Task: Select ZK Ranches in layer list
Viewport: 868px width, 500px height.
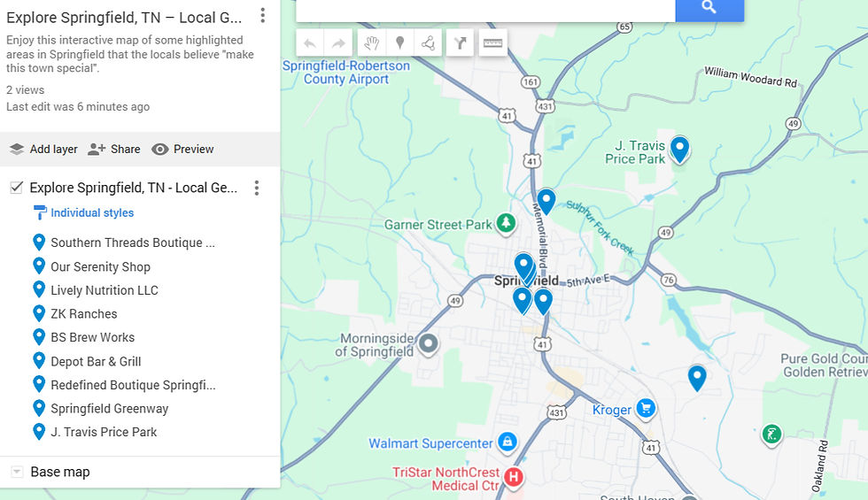Action: click(x=83, y=314)
